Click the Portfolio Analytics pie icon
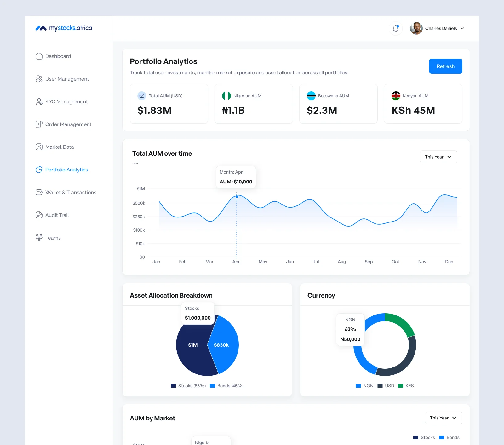Image resolution: width=504 pixels, height=445 pixels. click(x=39, y=170)
